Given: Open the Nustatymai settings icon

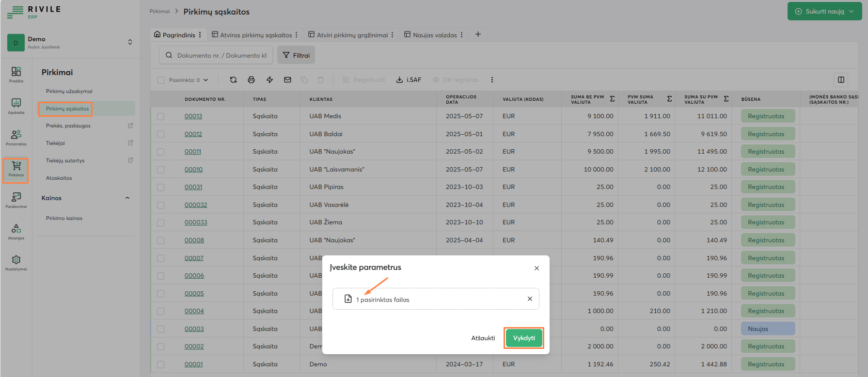Looking at the screenshot, I should pyautogui.click(x=16, y=262).
